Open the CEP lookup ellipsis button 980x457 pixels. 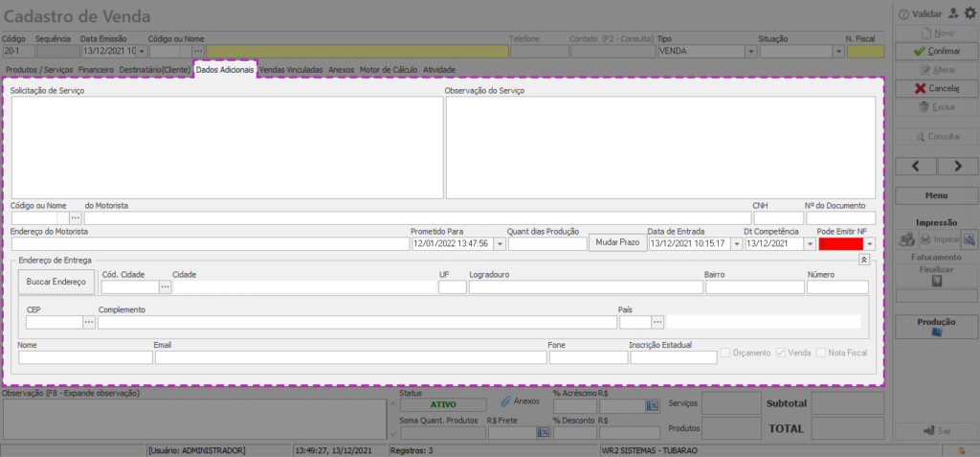point(89,322)
